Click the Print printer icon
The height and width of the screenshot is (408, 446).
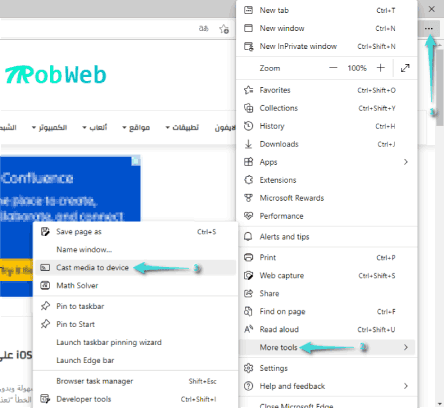(x=248, y=257)
